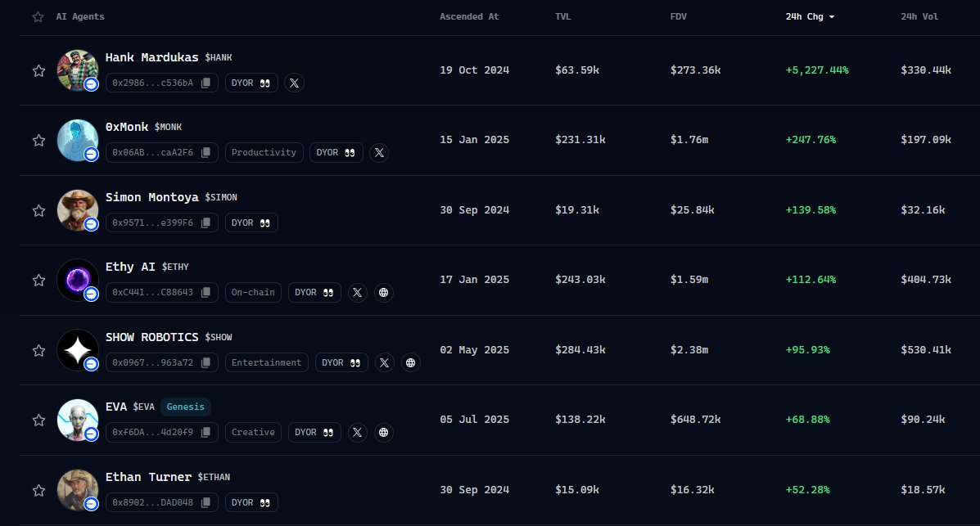Select the Productivity tag on 0xMonk
The image size is (980, 526).
pyautogui.click(x=264, y=152)
